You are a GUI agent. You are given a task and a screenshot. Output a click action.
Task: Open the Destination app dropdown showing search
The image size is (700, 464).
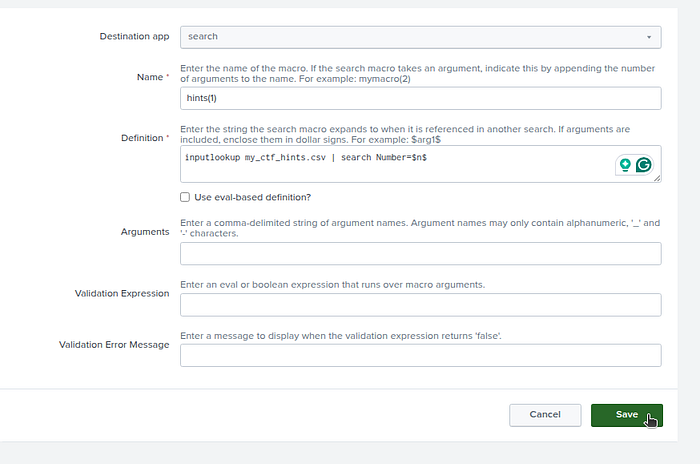pyautogui.click(x=421, y=37)
